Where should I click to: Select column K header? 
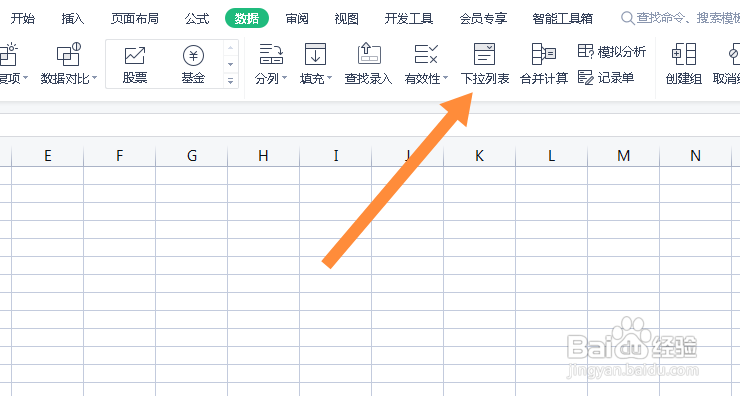coord(479,155)
